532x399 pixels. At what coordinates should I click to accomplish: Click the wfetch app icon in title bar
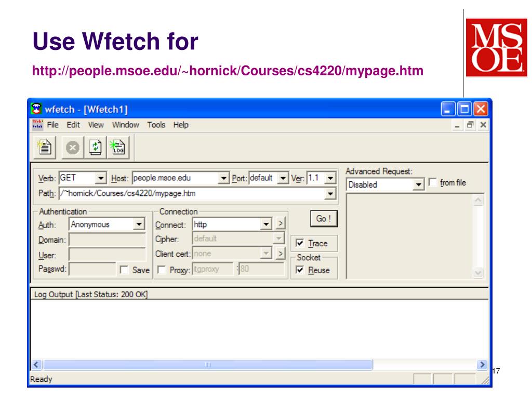[x=36, y=109]
